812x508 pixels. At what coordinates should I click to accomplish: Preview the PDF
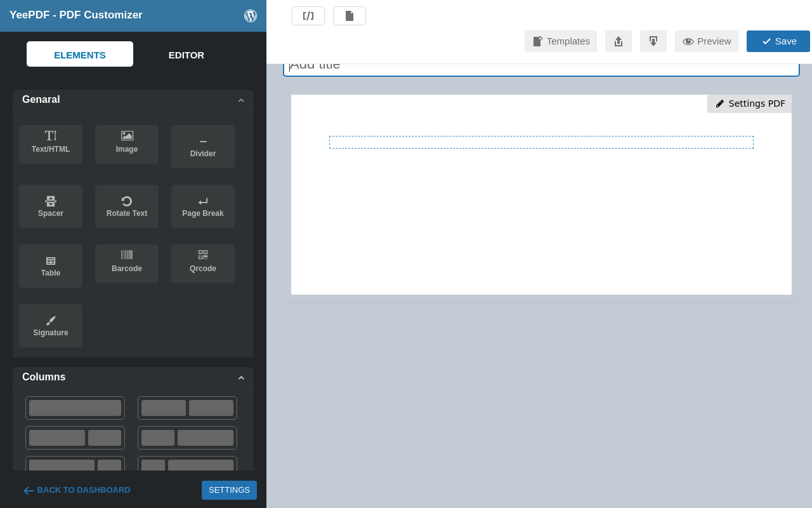(x=707, y=41)
